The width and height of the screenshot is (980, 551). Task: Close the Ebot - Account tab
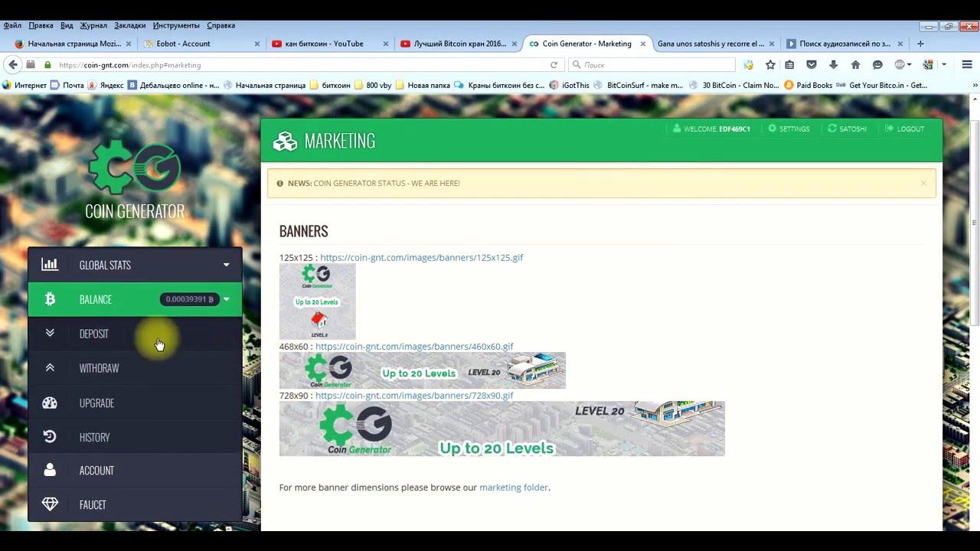tap(256, 44)
